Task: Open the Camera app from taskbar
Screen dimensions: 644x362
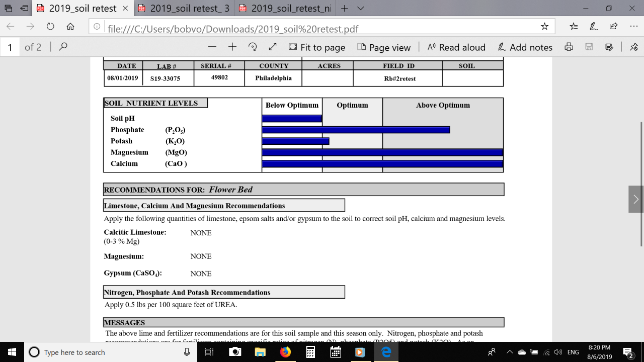Action: pos(234,352)
